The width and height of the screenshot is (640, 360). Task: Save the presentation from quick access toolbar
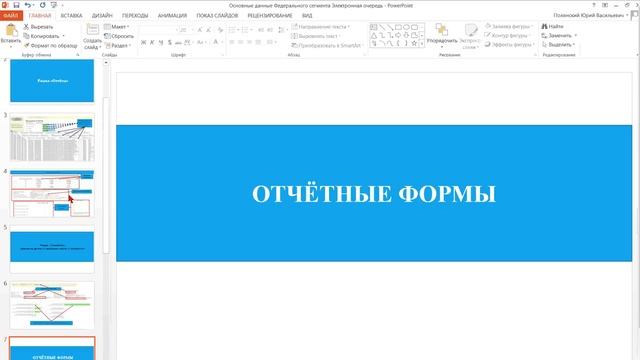pyautogui.click(x=16, y=5)
